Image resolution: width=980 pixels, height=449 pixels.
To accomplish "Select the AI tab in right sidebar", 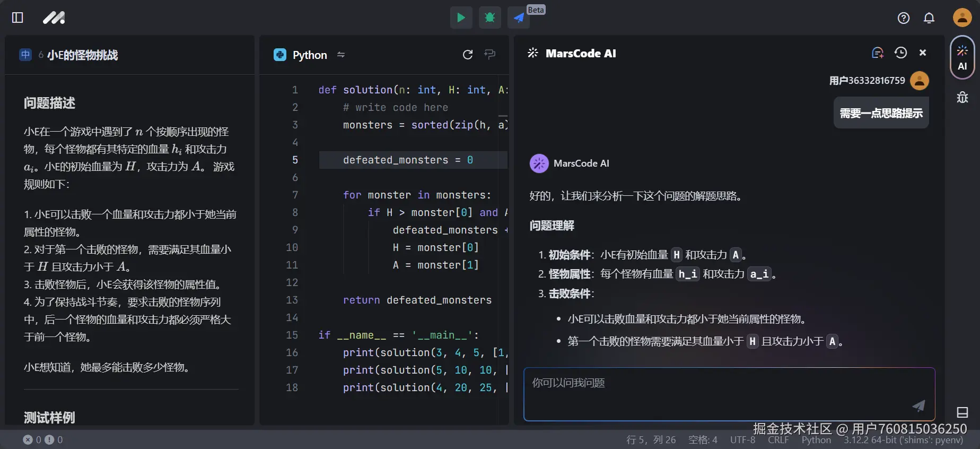I will point(962,57).
